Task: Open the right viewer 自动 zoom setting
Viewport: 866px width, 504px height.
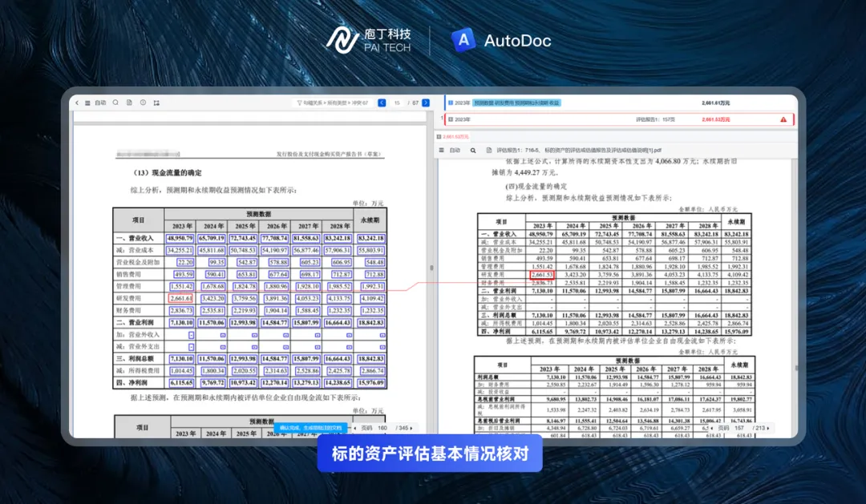Action: (455, 150)
